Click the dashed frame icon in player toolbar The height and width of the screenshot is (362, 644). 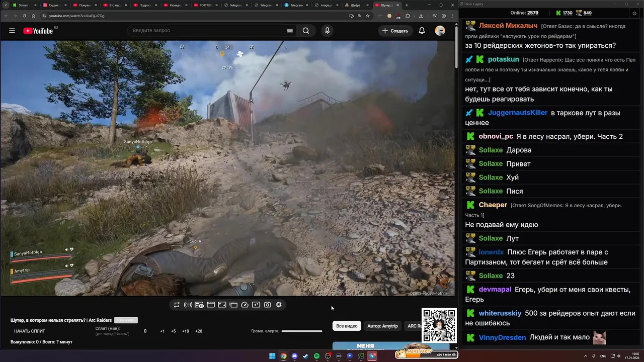[x=233, y=305]
